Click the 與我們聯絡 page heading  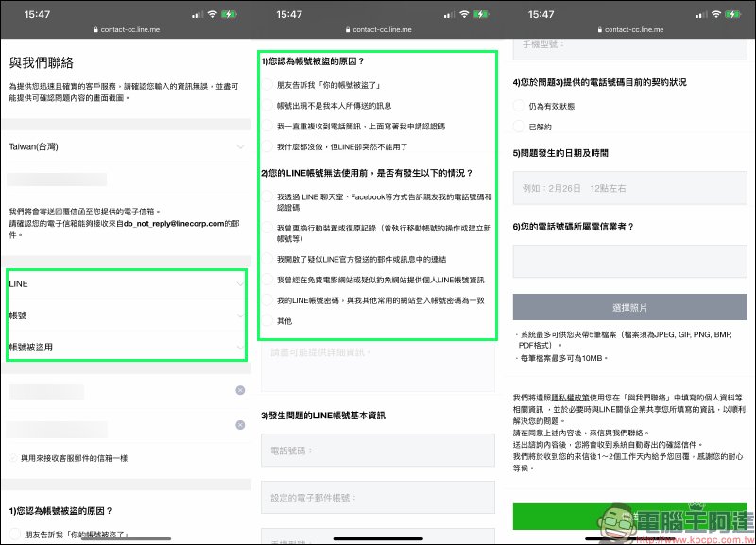(42, 62)
